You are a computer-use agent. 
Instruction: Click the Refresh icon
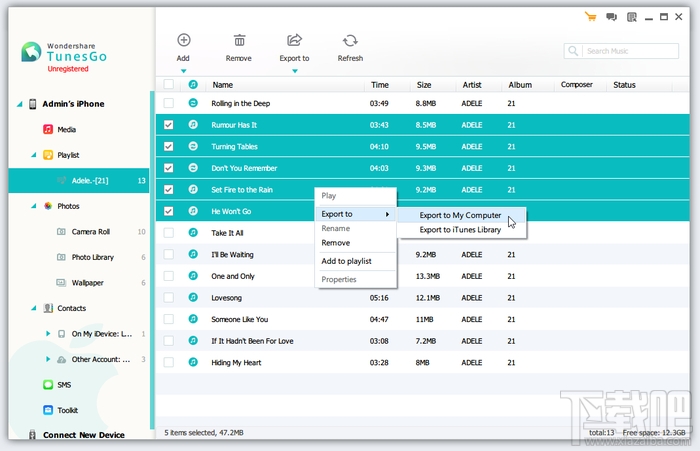click(350, 41)
